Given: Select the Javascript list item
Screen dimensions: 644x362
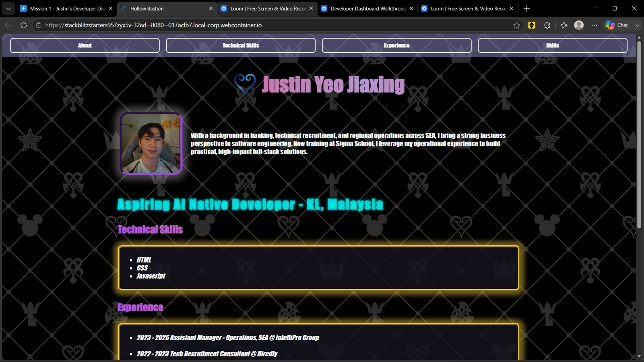Looking at the screenshot, I should pyautogui.click(x=151, y=276).
